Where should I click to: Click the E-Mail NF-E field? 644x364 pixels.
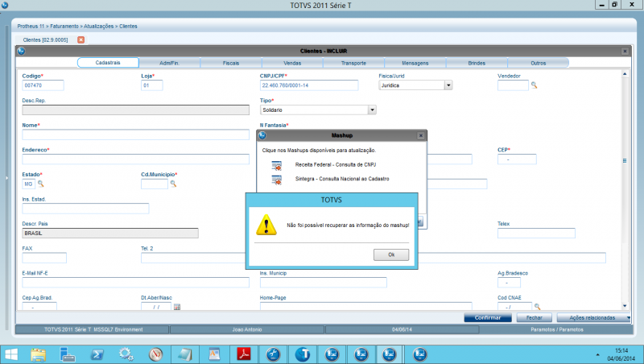coord(135,283)
